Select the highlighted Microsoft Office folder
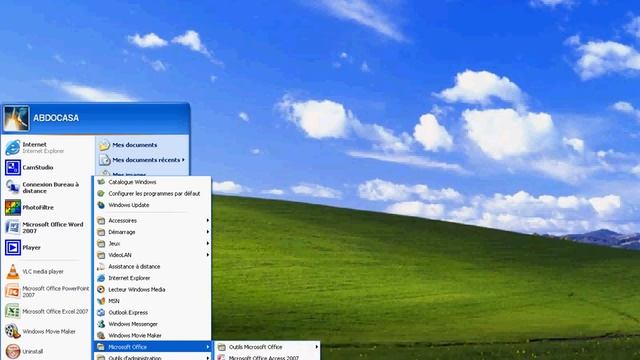 pos(152,347)
